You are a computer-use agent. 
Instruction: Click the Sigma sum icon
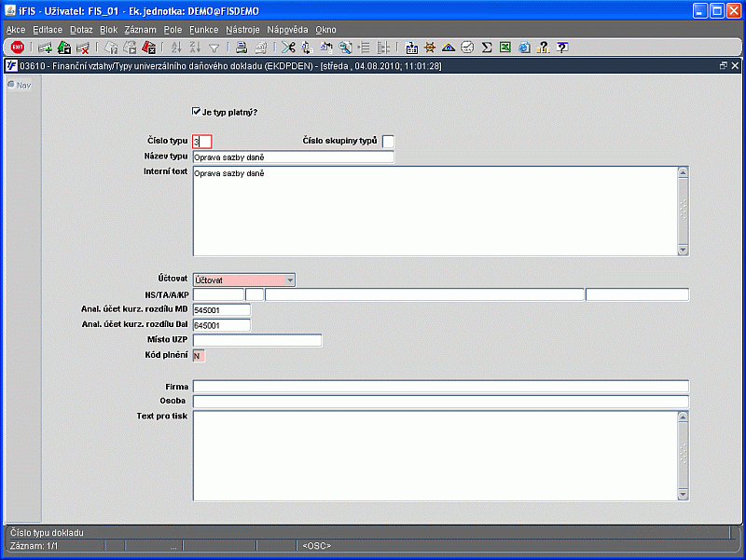[x=486, y=48]
